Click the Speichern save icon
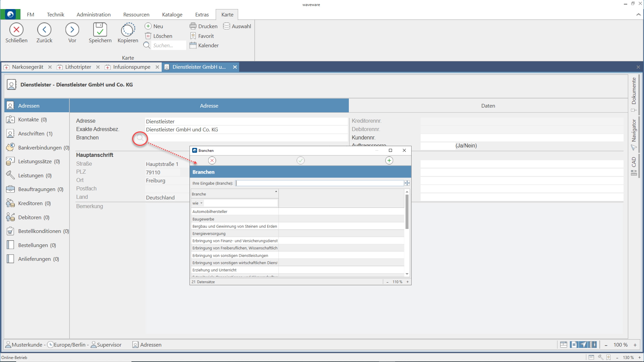The image size is (644, 362). coord(100,30)
